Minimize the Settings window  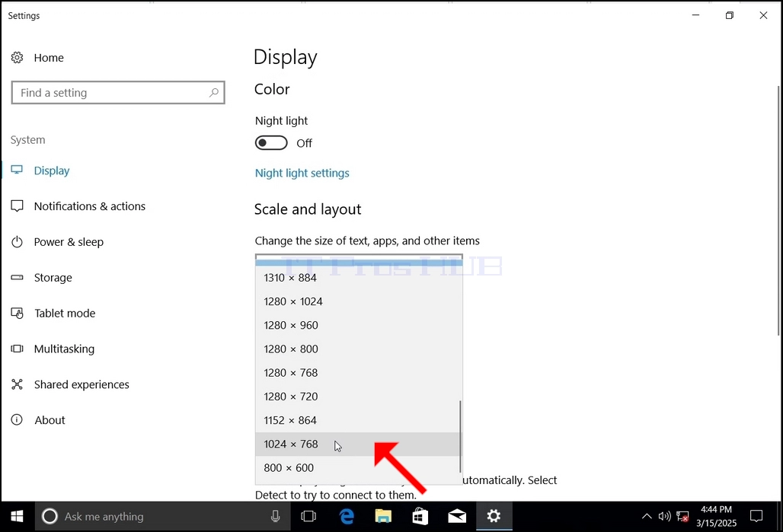[695, 15]
